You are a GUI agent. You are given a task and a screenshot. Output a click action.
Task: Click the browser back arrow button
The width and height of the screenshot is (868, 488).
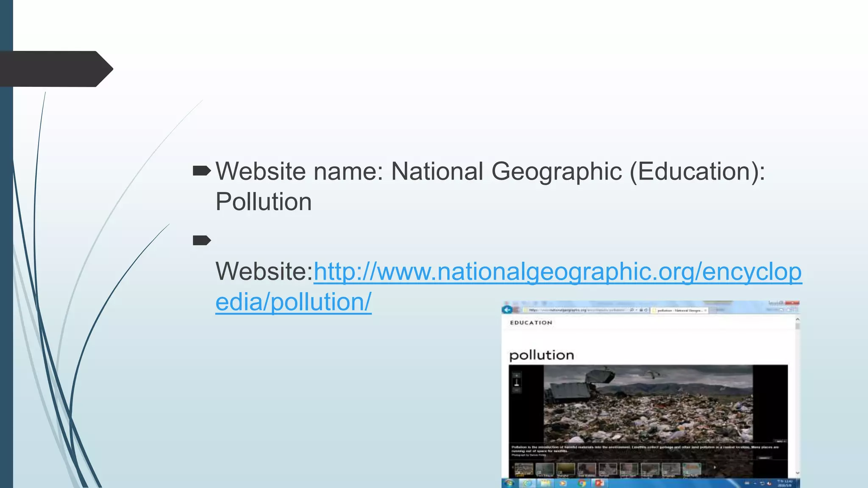click(507, 310)
